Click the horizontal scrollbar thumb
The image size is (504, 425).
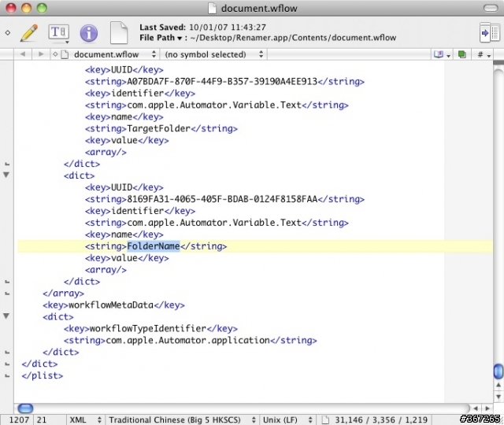coord(25,408)
